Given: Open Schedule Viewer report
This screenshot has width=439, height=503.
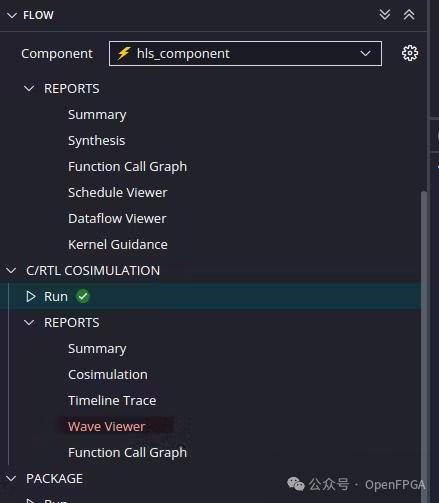Looking at the screenshot, I should (x=118, y=192).
